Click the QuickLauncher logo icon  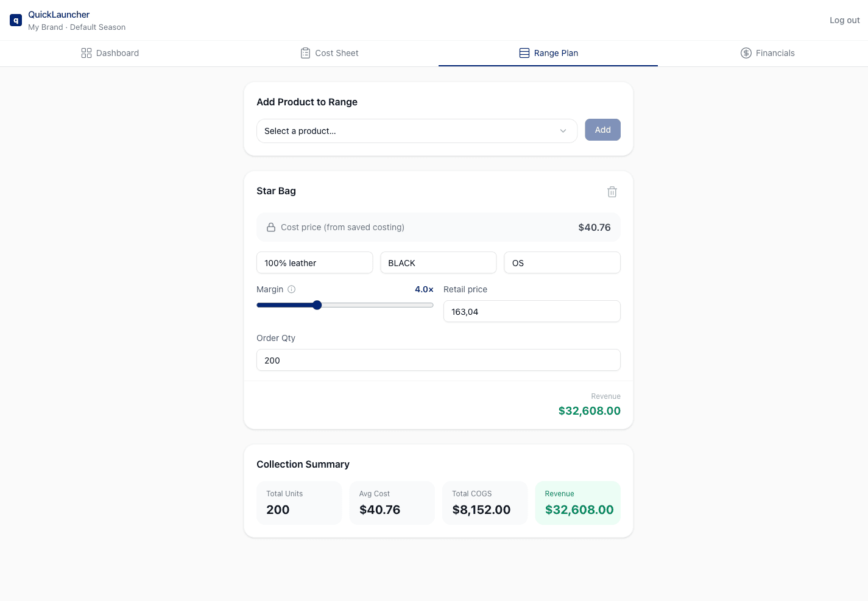[16, 20]
